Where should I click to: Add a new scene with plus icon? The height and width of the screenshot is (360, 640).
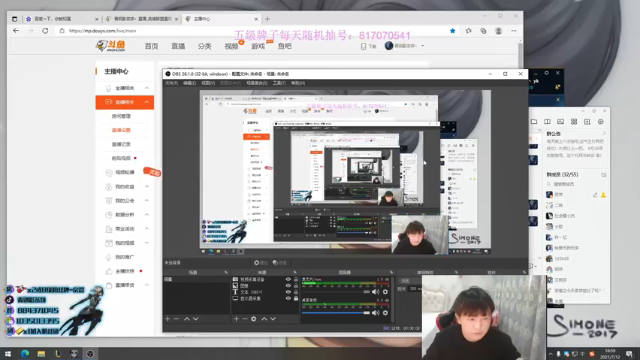[x=167, y=319]
